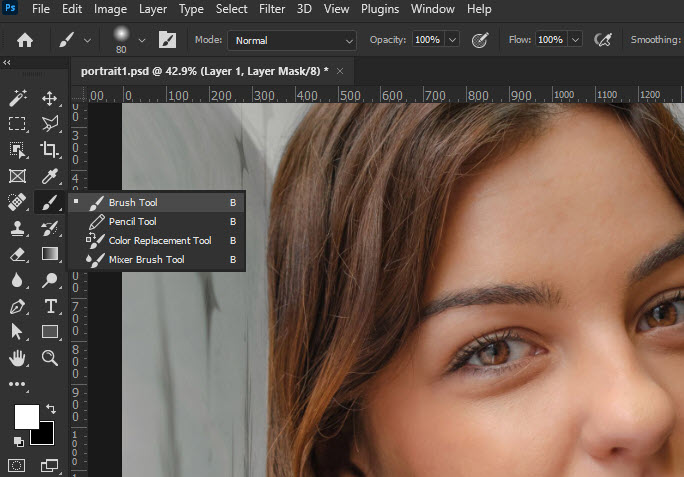This screenshot has height=477, width=684.
Task: Select the Object Selection tool
Action: pos(17,150)
